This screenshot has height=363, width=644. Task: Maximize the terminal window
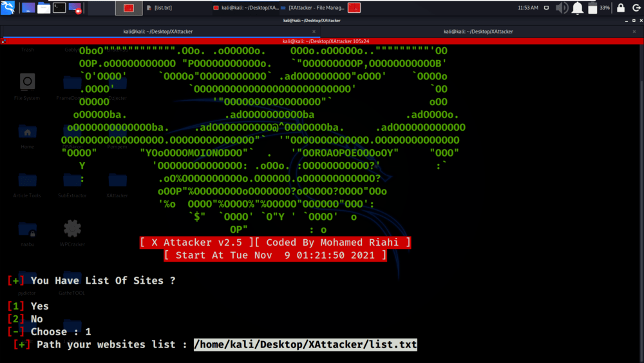click(x=634, y=21)
